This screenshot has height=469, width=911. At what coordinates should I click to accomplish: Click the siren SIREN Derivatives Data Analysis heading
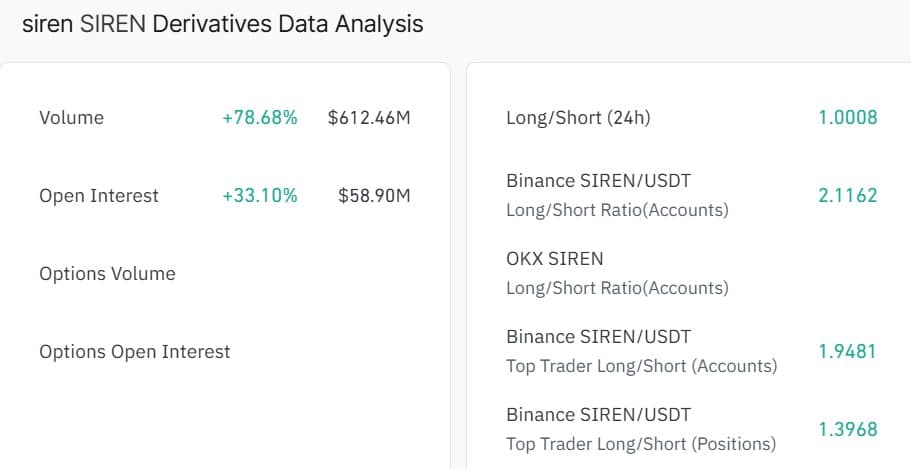coord(222,24)
